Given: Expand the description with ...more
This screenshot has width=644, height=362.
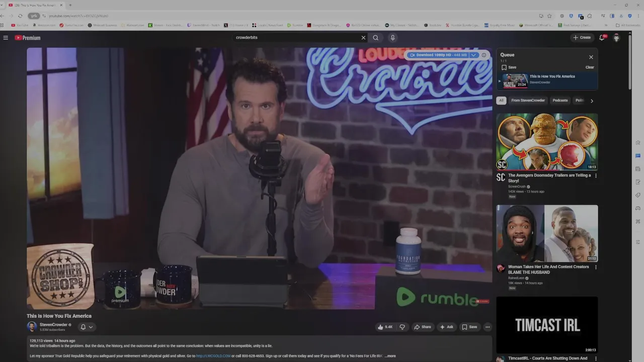Looking at the screenshot, I should [390, 356].
